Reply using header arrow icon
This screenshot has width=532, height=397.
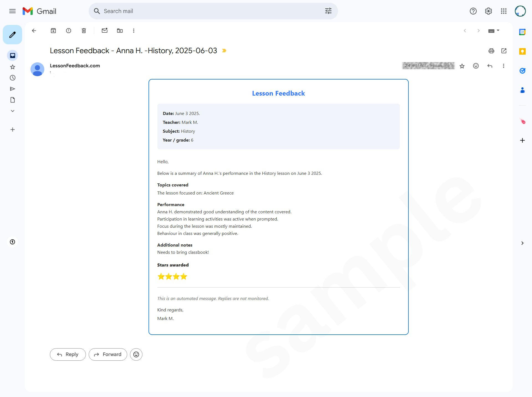(490, 66)
